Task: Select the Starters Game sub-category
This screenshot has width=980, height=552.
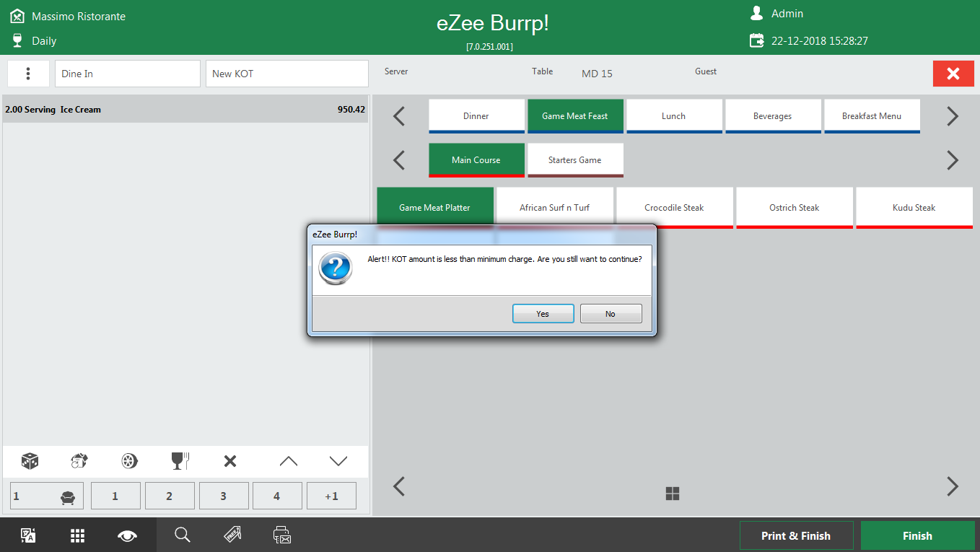Action: 575,160
